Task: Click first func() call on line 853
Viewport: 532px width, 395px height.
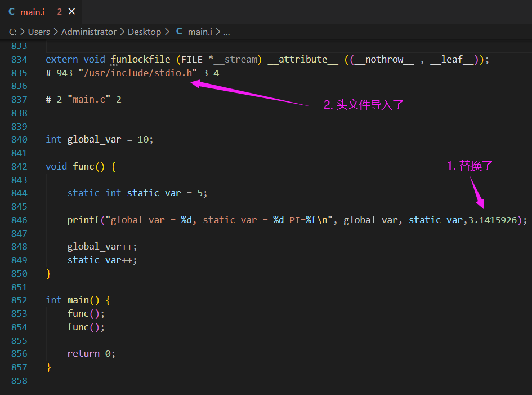Action: (x=86, y=313)
